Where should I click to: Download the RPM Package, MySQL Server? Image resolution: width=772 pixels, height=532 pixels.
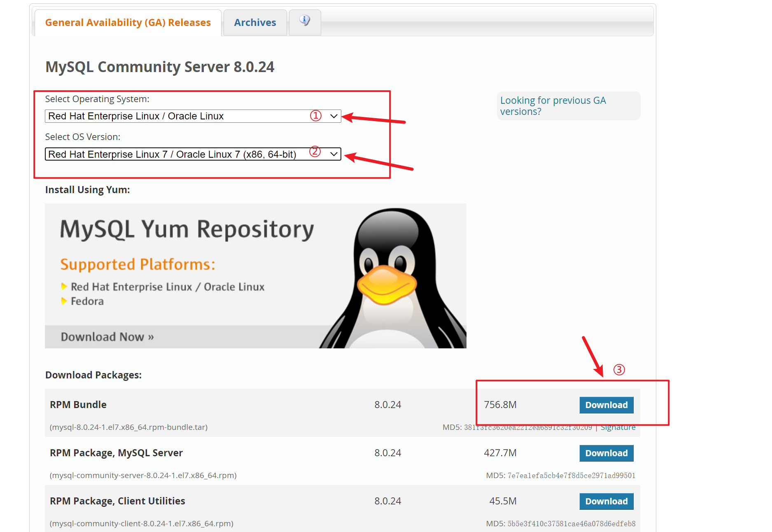point(606,453)
